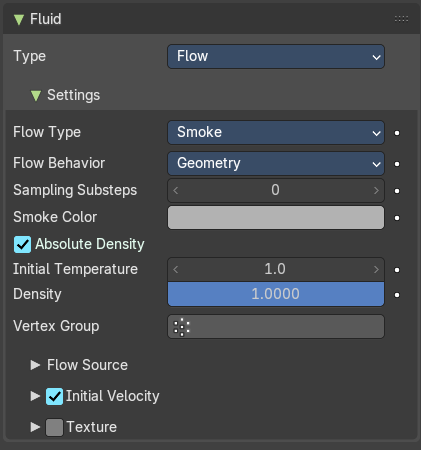Click the Absolute Density label text
The width and height of the screenshot is (421, 450).
point(90,244)
